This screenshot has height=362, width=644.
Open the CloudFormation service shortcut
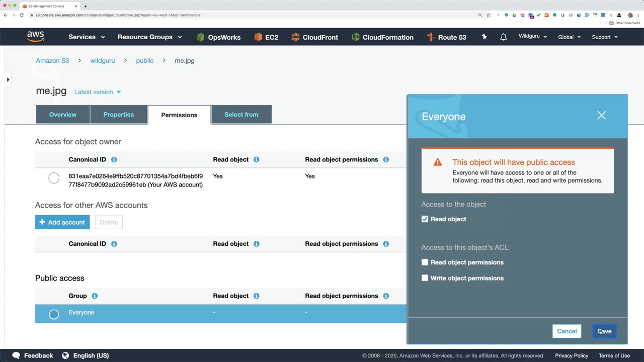382,37
